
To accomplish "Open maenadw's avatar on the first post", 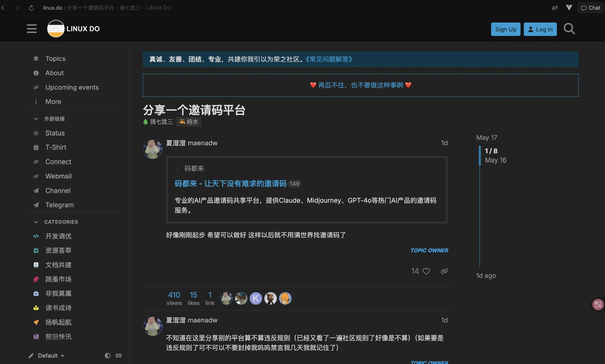I will point(153,149).
